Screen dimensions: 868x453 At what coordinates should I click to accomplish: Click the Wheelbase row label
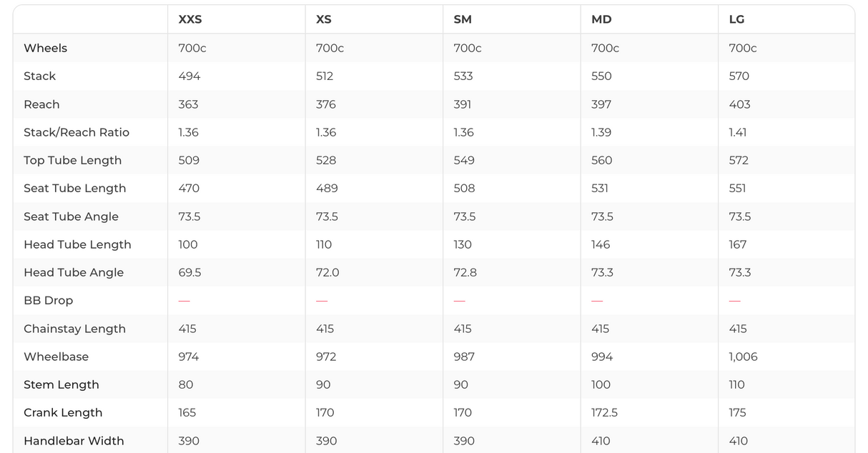tap(56, 357)
